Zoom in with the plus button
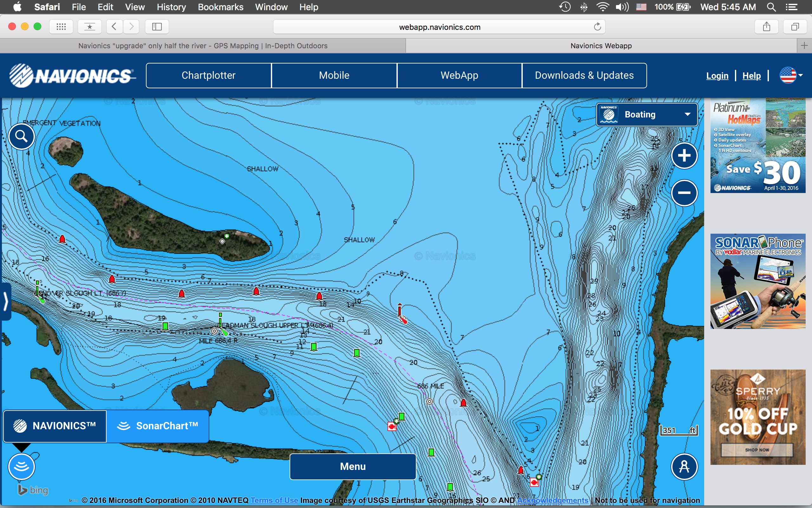Screen dimensions: 812x508 coord(684,156)
